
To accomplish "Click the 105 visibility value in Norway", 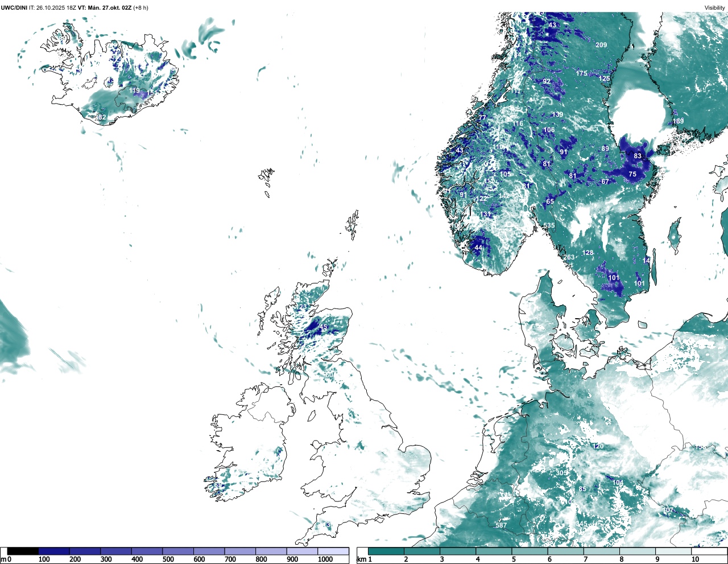I will [505, 174].
